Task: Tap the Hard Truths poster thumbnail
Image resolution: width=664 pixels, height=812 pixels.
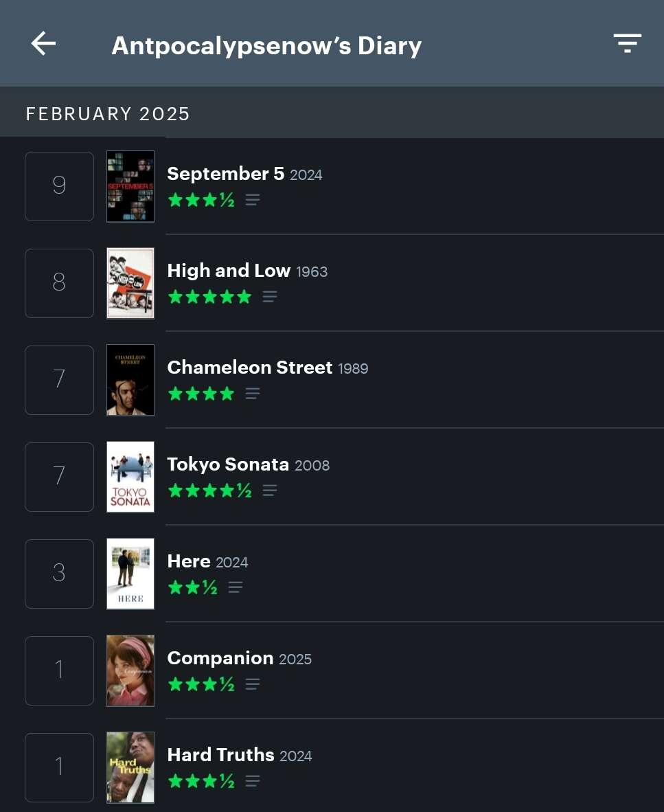Action: click(x=130, y=767)
